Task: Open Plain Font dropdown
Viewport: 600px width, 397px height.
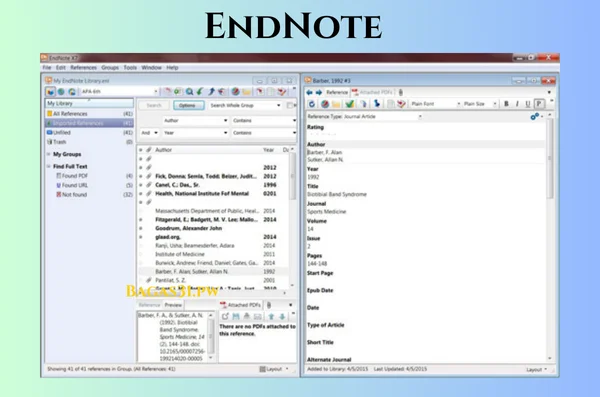Action: 435,104
